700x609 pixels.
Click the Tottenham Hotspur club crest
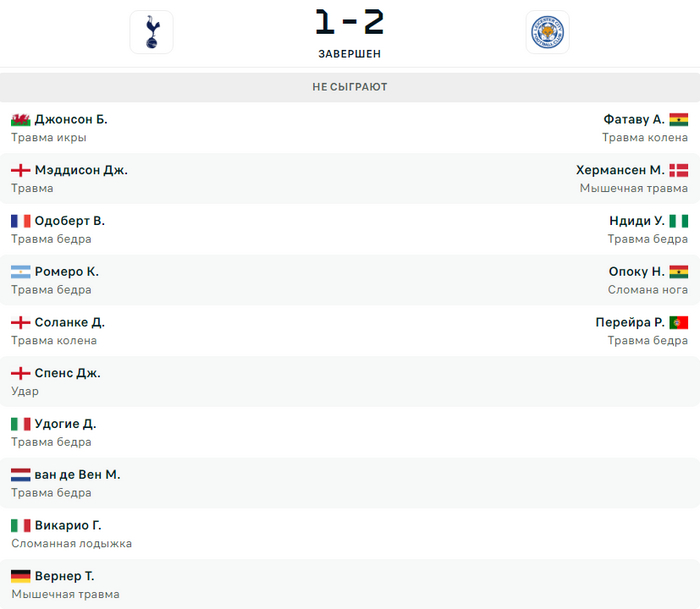151,32
